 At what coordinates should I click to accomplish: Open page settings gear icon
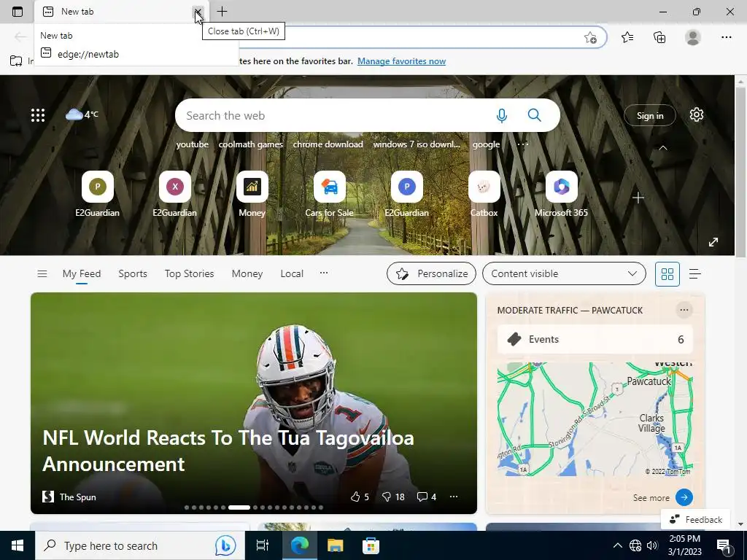(x=697, y=114)
